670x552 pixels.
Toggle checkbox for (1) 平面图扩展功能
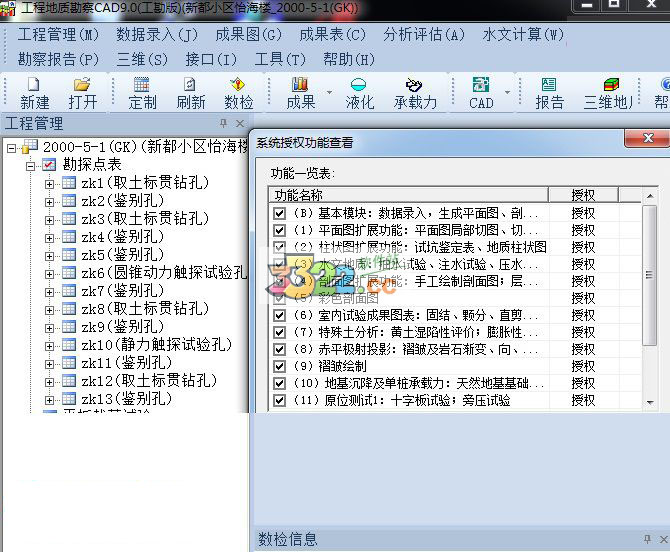(x=279, y=230)
